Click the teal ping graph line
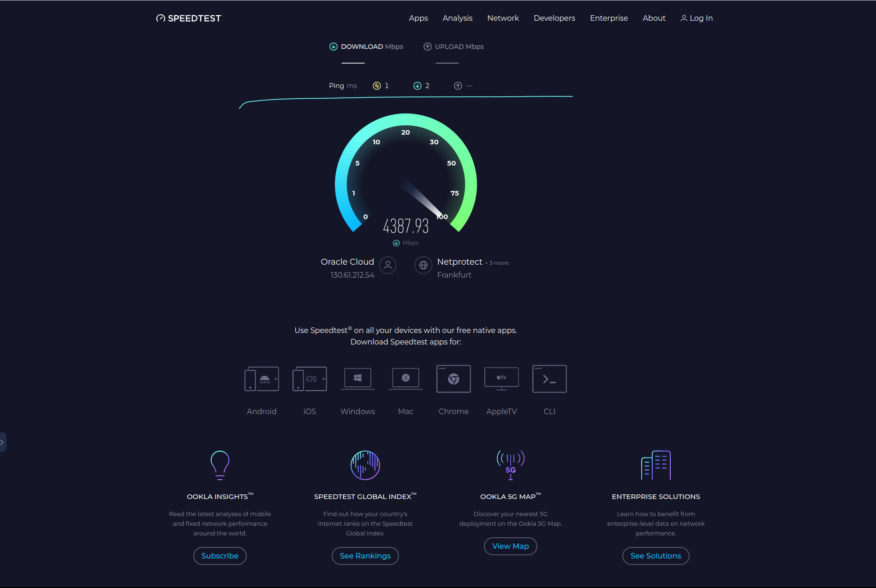 406,97
